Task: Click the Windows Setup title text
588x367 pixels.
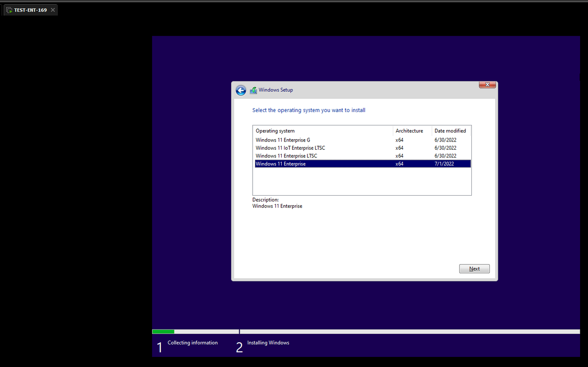Action: (276, 90)
